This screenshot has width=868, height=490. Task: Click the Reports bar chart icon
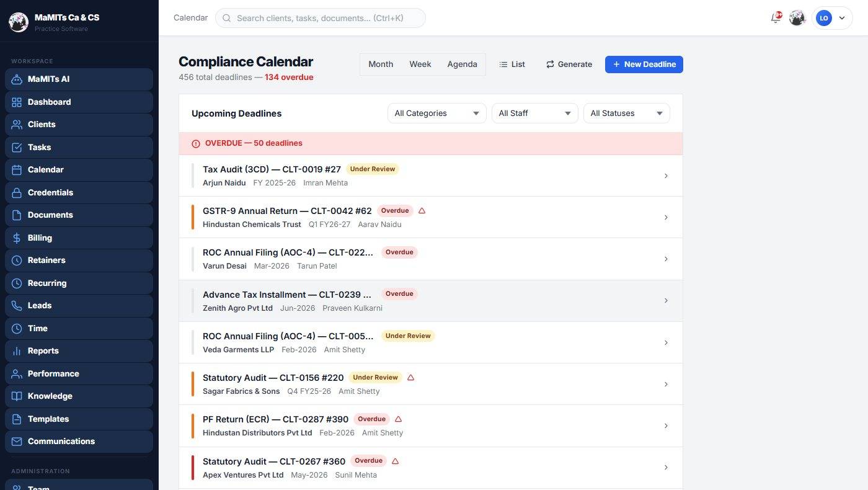(17, 351)
